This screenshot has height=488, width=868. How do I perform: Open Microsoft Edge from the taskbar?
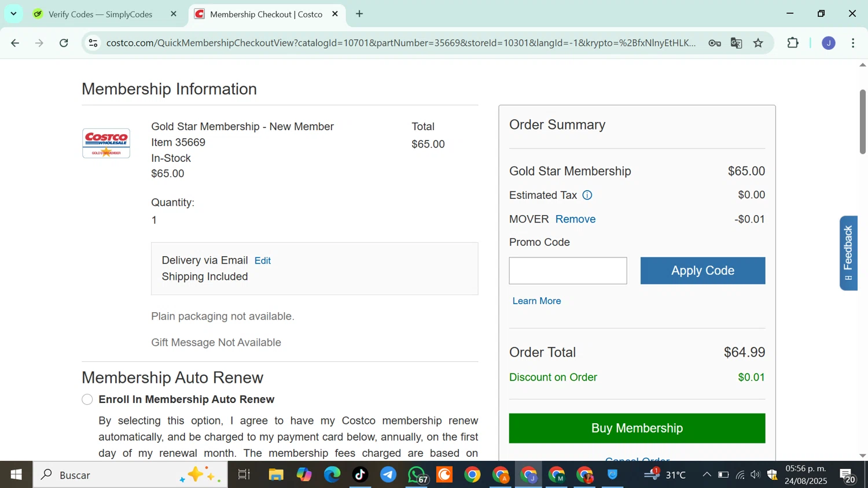pos(332,475)
